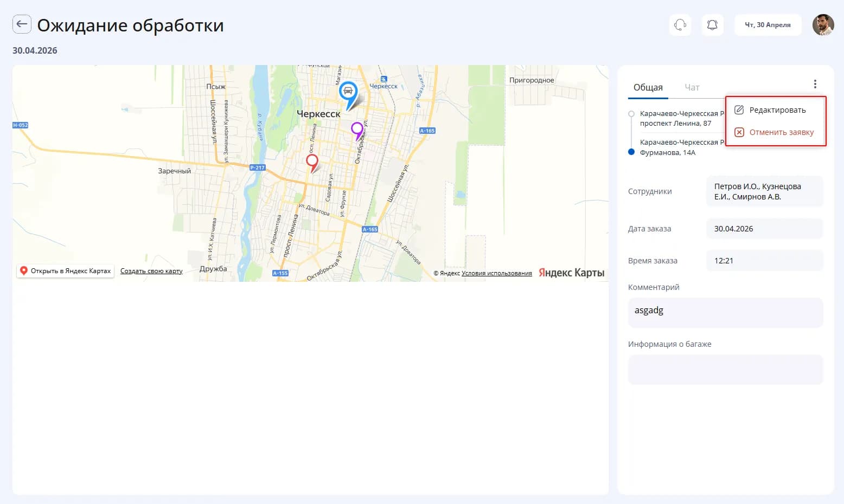Go back using the arrow button
The image size is (844, 504).
point(22,24)
